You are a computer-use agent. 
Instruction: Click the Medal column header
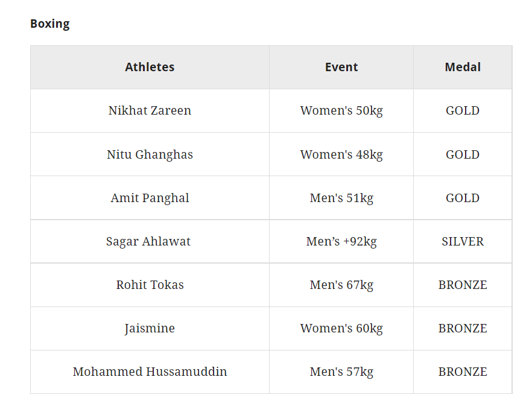(x=463, y=67)
